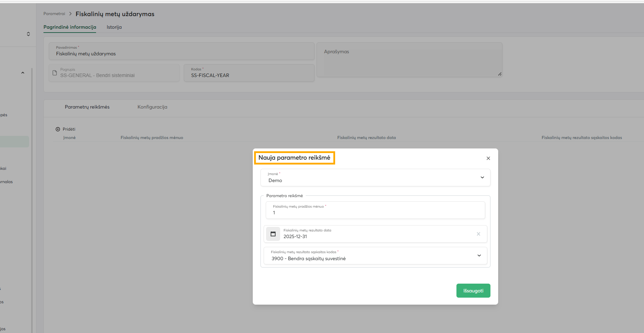
Task: Click the plus icon next to Pridėti
Action: click(58, 129)
